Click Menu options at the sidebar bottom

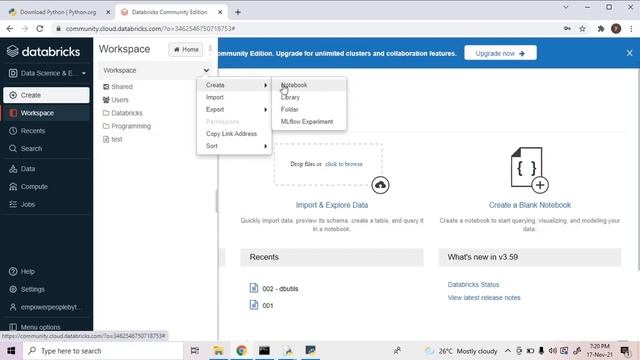pos(46,327)
